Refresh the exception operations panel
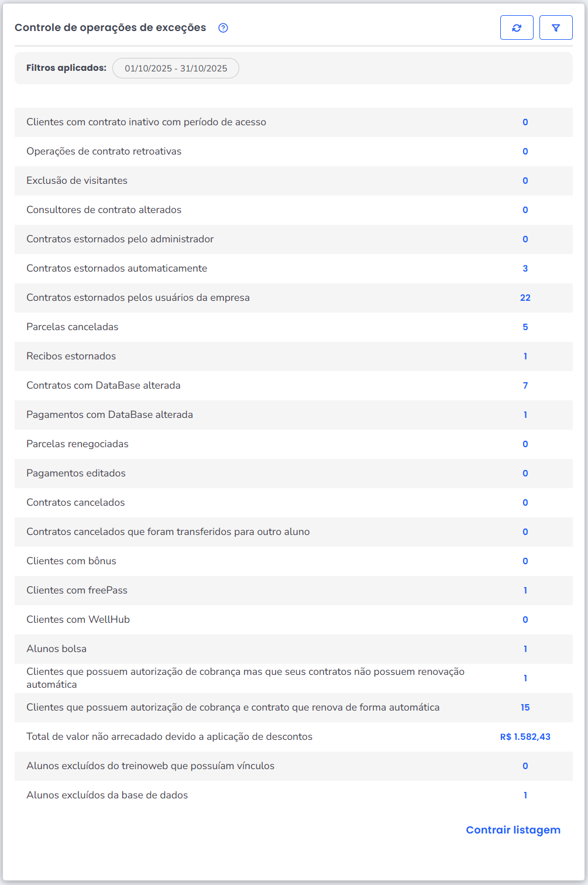 [517, 28]
